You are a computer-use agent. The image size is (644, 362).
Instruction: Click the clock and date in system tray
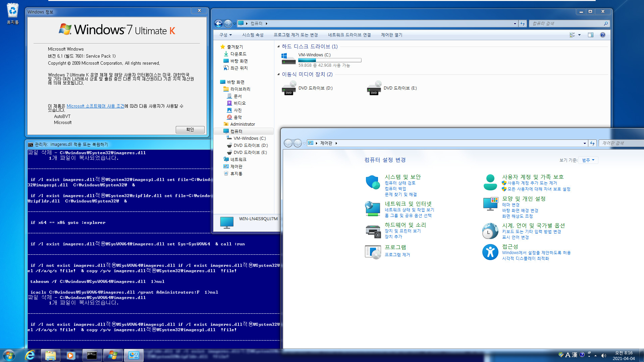tap(624, 356)
